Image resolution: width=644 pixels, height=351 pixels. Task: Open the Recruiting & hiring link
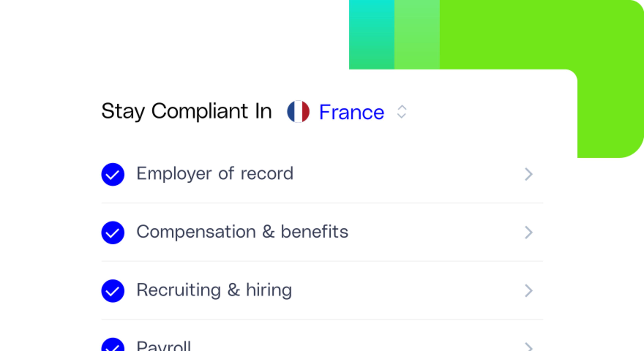(214, 290)
